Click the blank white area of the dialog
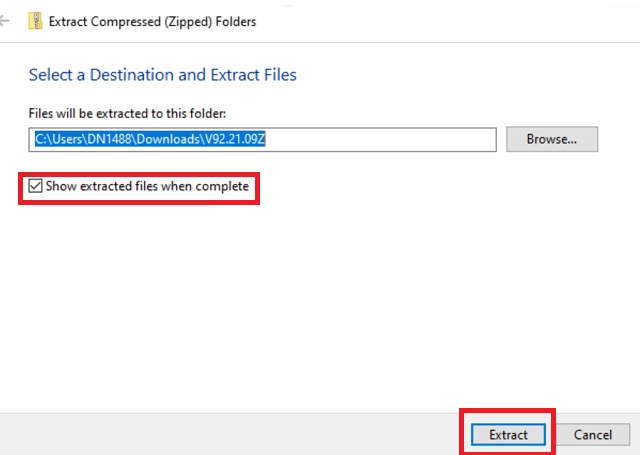640x455 pixels. (x=320, y=300)
